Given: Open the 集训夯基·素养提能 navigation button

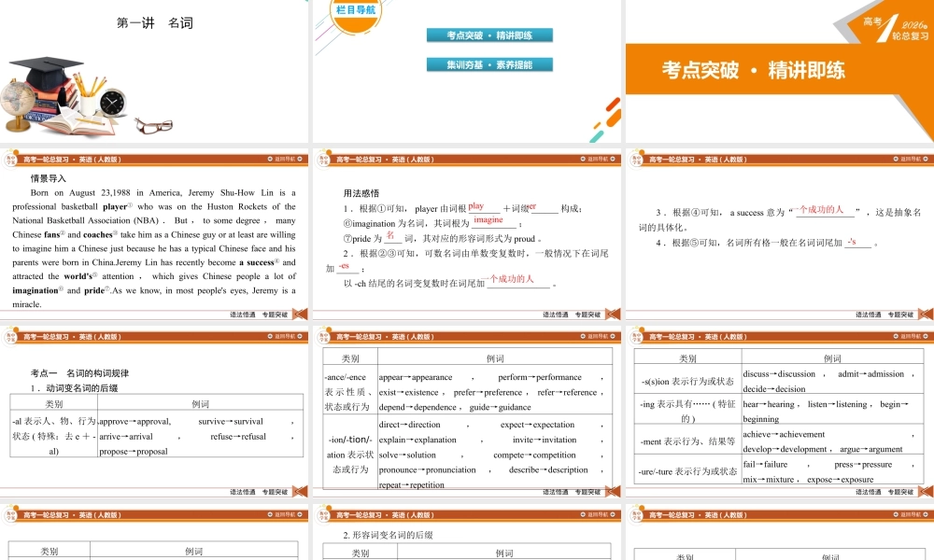Looking at the screenshot, I should click(489, 64).
